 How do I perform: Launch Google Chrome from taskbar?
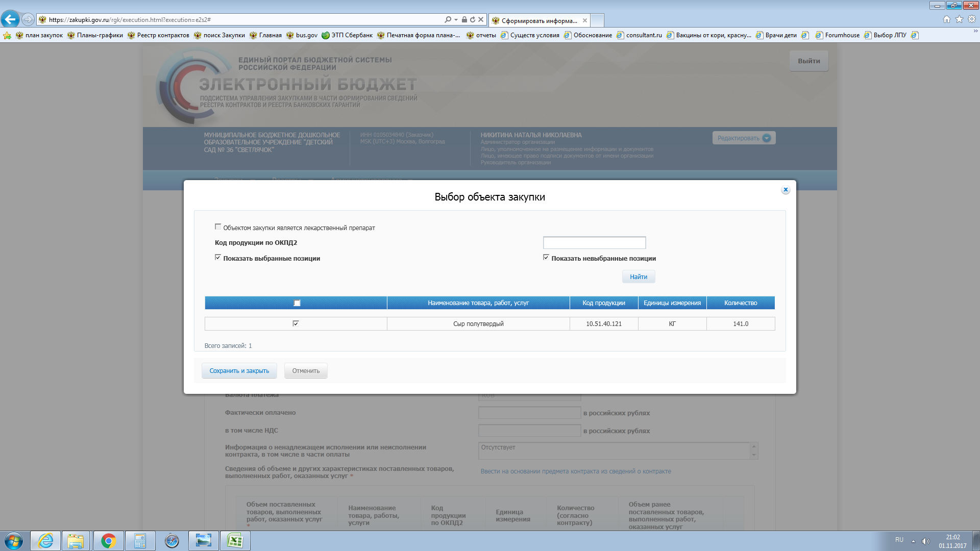click(108, 541)
